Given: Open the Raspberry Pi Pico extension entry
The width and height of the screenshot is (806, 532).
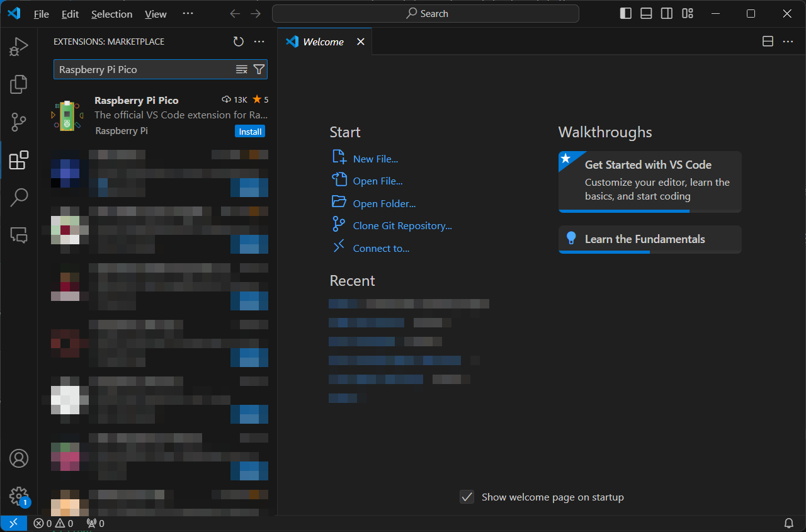Looking at the screenshot, I should pos(157,116).
